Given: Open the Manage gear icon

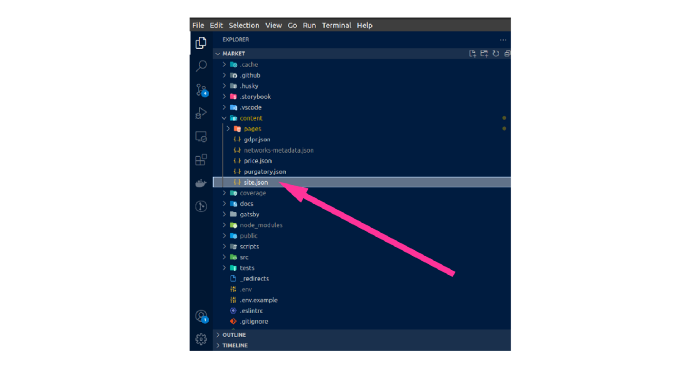Looking at the screenshot, I should 201,339.
